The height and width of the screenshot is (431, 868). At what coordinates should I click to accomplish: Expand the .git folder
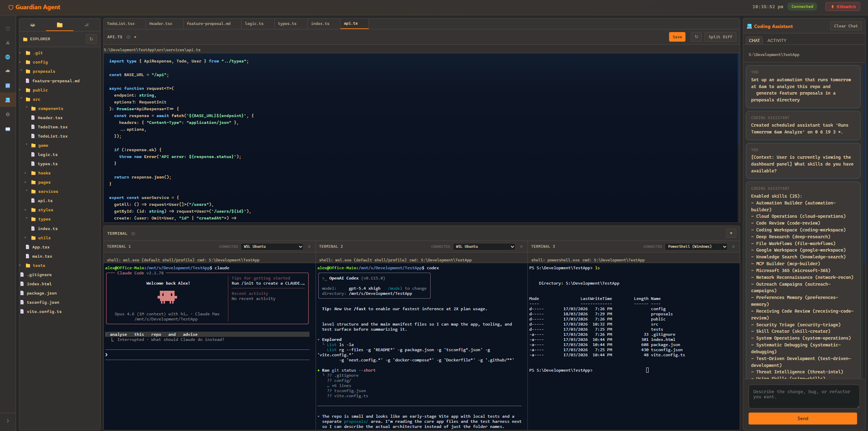point(20,53)
